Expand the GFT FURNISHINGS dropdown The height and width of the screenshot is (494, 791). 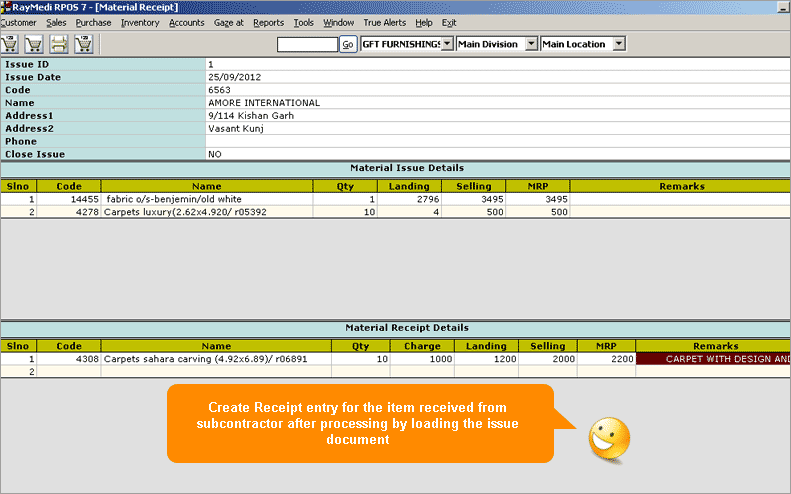click(446, 44)
